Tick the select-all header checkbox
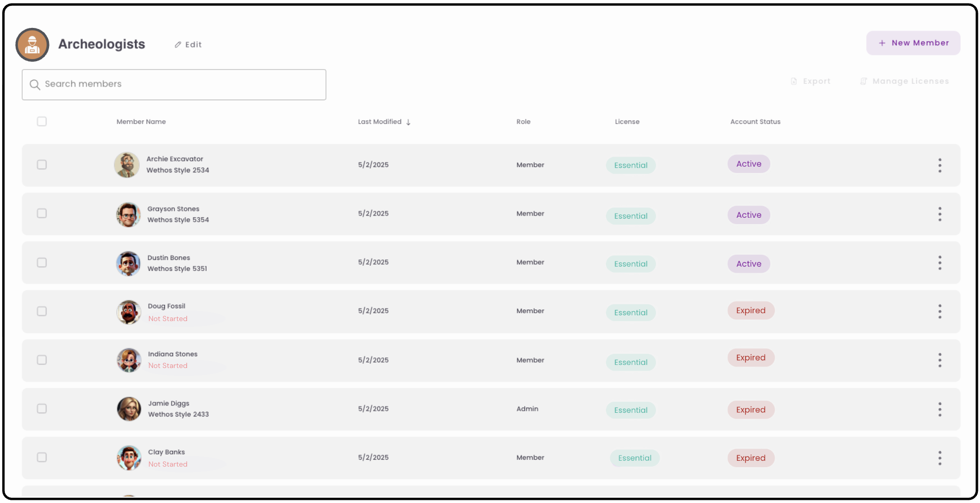Image resolution: width=980 pixels, height=503 pixels. (x=42, y=121)
